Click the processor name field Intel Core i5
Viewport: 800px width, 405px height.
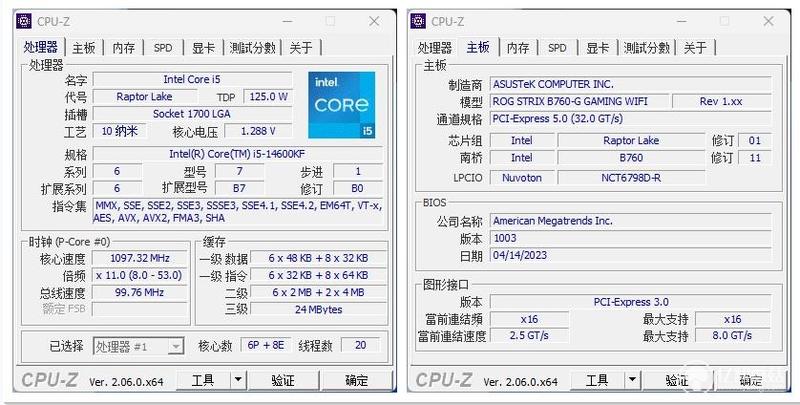pyautogui.click(x=192, y=80)
